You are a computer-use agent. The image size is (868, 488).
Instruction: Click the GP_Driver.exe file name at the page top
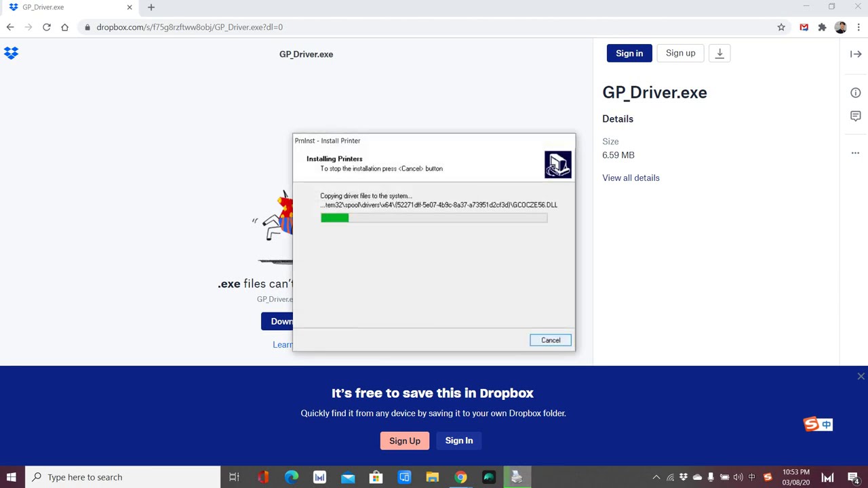pos(306,54)
